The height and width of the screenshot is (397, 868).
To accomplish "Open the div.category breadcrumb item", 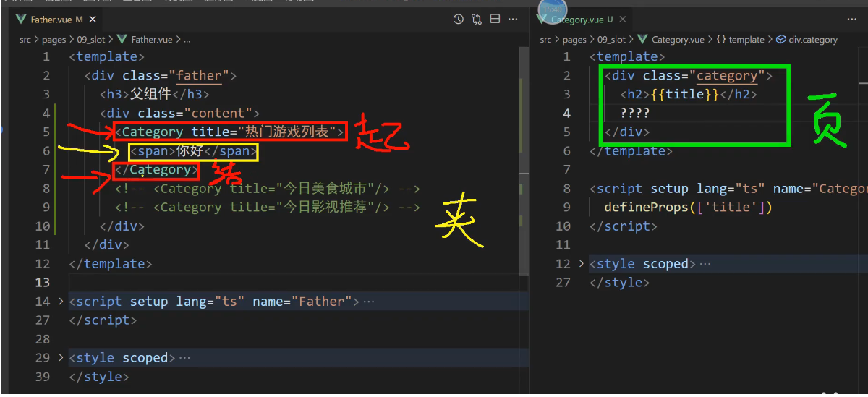I will 813,40.
